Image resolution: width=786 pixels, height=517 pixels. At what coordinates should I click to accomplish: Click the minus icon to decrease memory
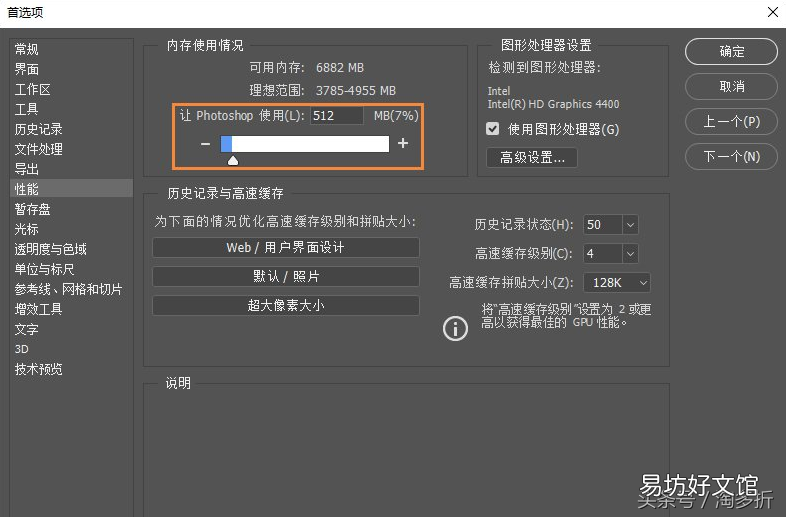click(205, 144)
